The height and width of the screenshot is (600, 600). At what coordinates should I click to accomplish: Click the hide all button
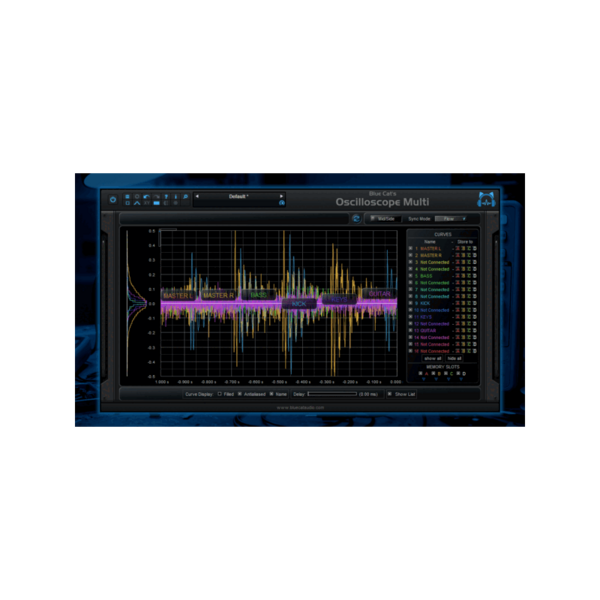(454, 359)
